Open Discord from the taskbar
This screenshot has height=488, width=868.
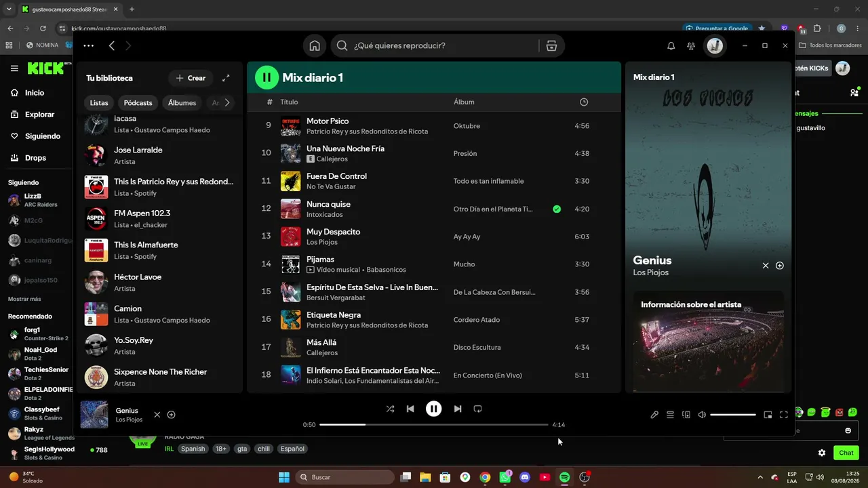coord(525,477)
